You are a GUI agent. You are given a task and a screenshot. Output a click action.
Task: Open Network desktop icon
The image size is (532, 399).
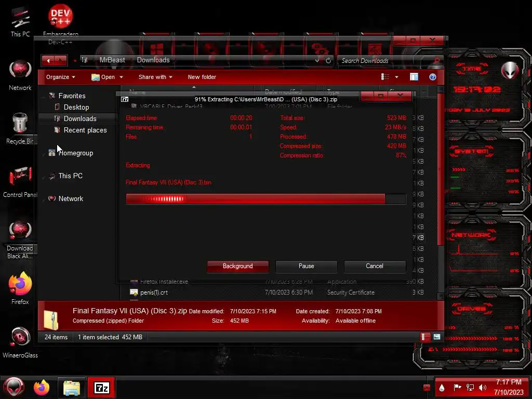[20, 75]
